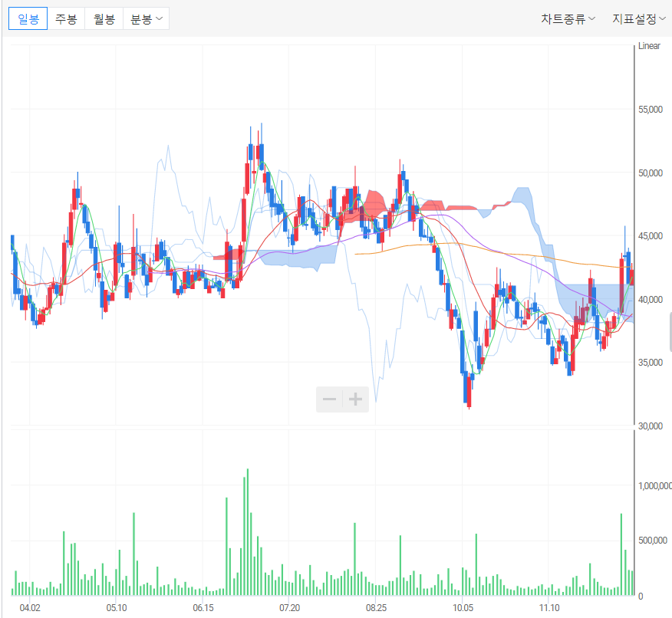
Task: Click the 45,000 price axis label
Action: 651,236
